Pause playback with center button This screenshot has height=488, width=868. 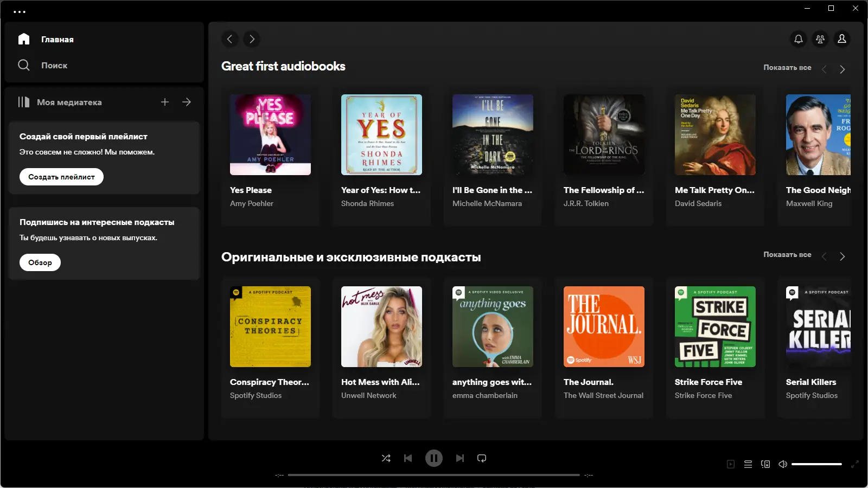pos(434,458)
